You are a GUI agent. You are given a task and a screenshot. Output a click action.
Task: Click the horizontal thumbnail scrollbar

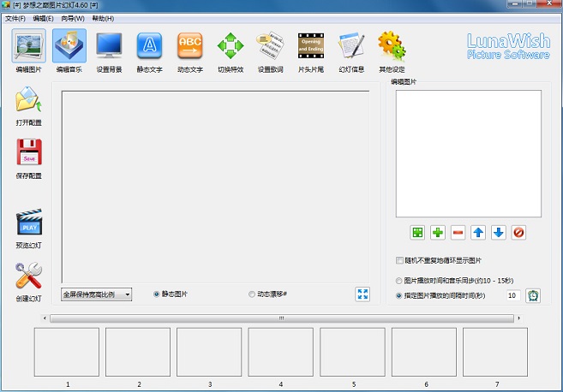[281, 318]
